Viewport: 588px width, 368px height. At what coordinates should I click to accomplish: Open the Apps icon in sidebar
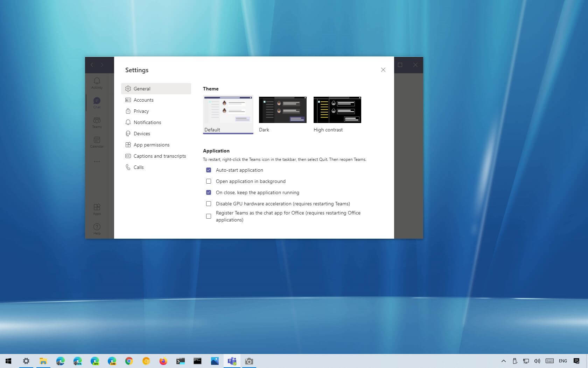[97, 209]
